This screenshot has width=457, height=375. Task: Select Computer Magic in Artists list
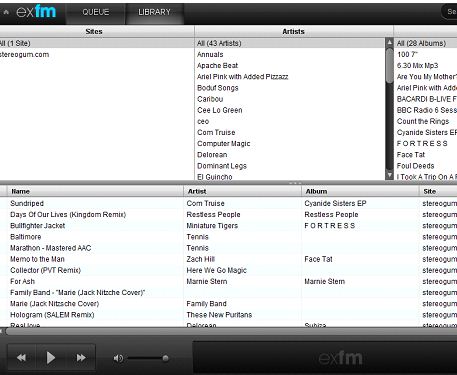coord(290,144)
